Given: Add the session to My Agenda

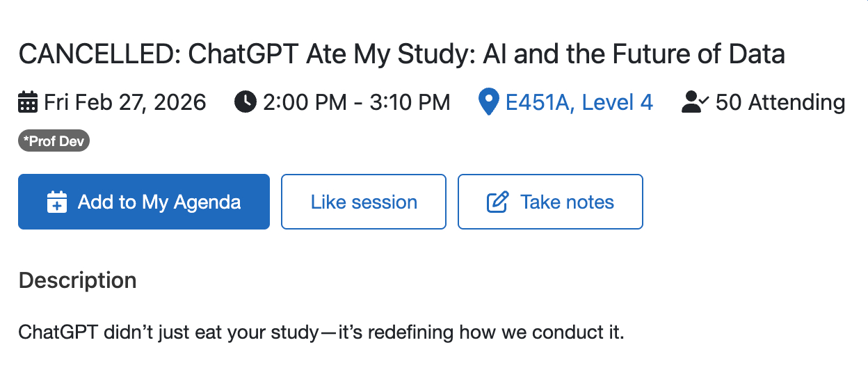Looking at the screenshot, I should (x=143, y=202).
